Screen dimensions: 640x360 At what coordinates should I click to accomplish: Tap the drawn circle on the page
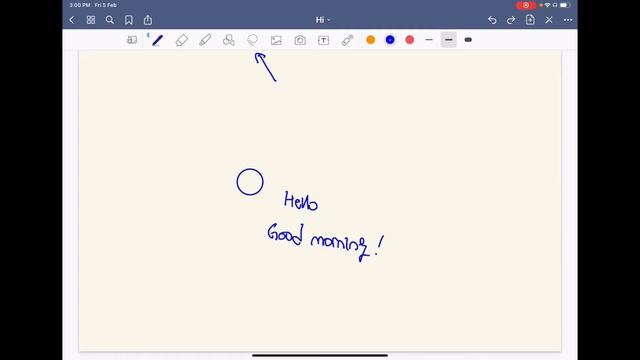pos(250,182)
